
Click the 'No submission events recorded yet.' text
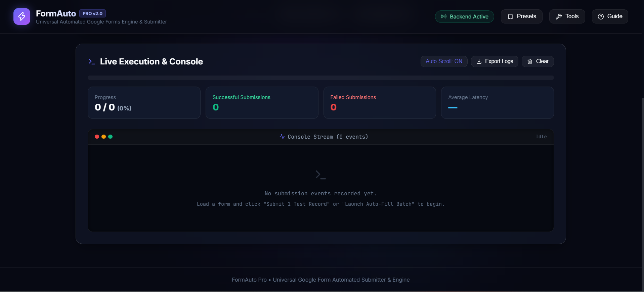pyautogui.click(x=320, y=194)
